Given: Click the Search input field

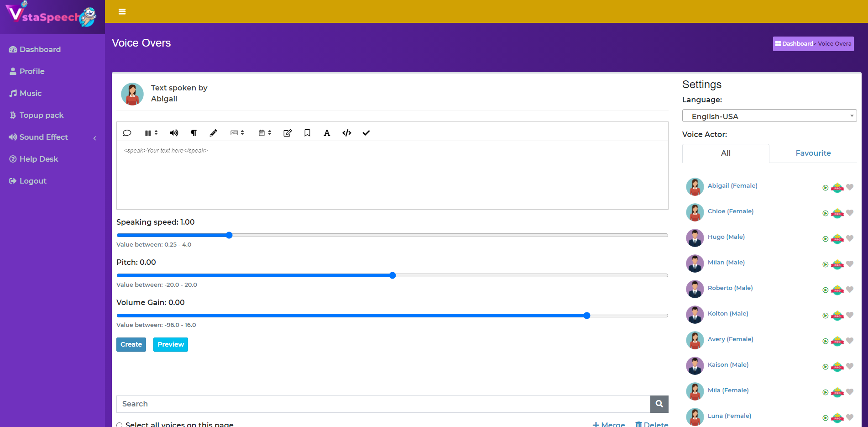Looking at the screenshot, I should pyautogui.click(x=383, y=404).
